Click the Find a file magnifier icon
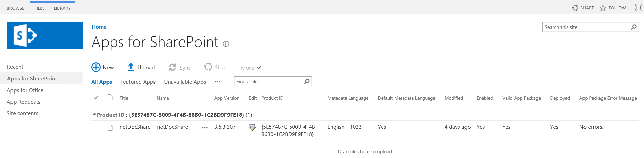This screenshot has height=158, width=644. tap(307, 81)
